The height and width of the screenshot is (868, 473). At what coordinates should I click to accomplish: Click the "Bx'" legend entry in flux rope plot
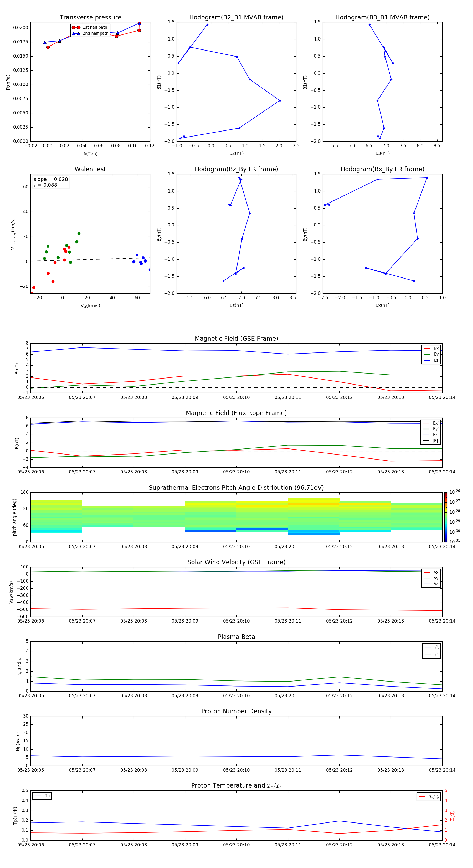pyautogui.click(x=431, y=423)
